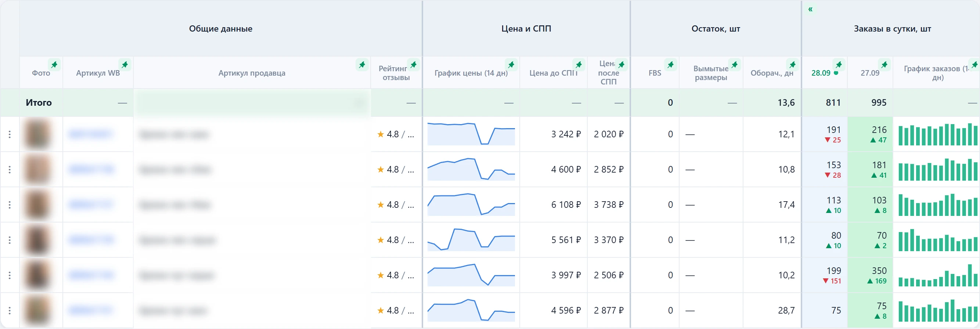This screenshot has width=980, height=329.
Task: Toggle the pin on Цена до СПП
Action: click(x=579, y=65)
